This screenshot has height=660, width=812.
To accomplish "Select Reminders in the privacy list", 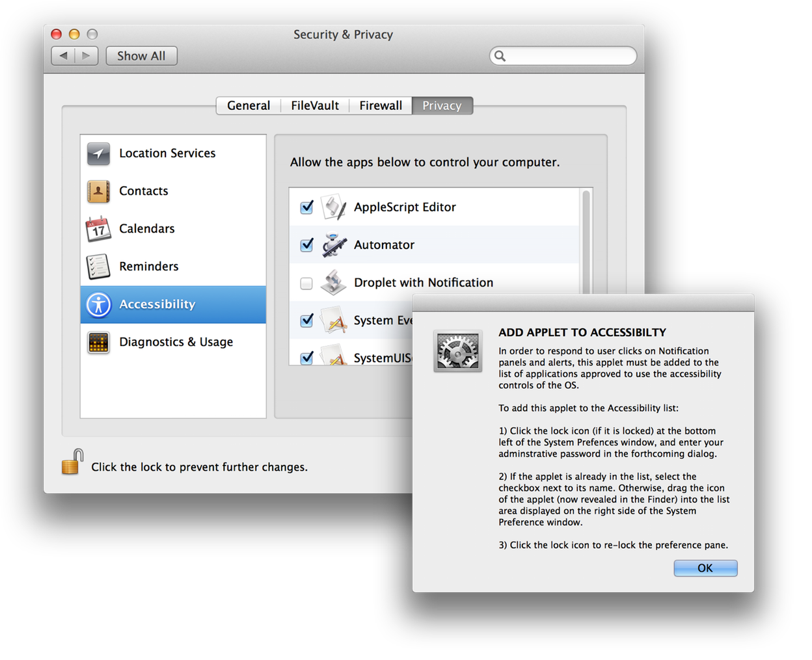I will 173,267.
